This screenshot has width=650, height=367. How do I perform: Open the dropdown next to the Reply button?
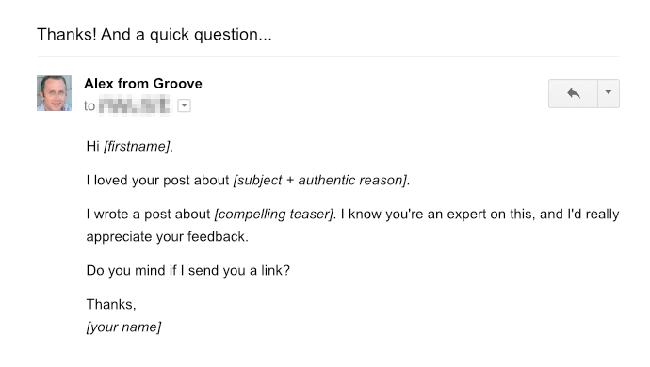[x=608, y=93]
